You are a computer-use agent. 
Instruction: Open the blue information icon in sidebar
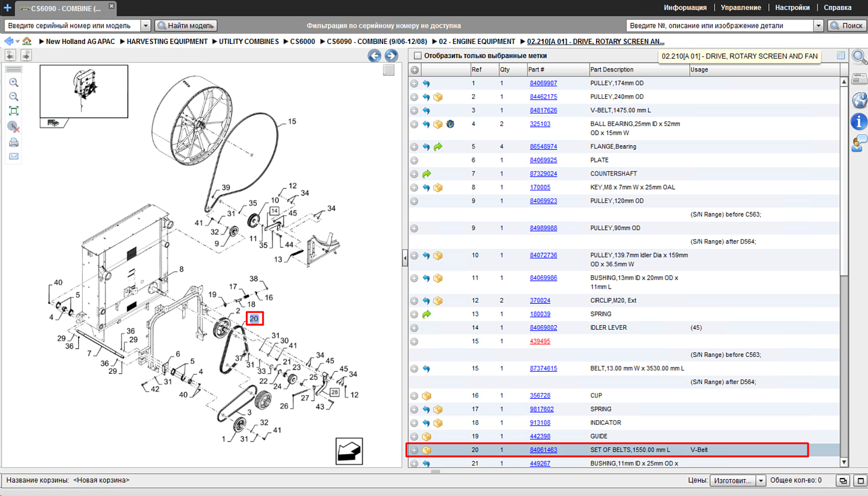pos(859,122)
